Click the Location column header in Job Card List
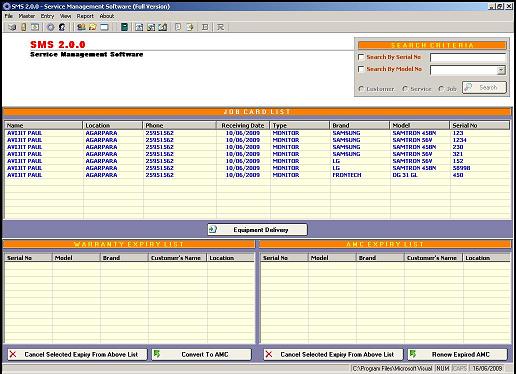Image resolution: width=516 pixels, height=374 pixels. pos(112,125)
